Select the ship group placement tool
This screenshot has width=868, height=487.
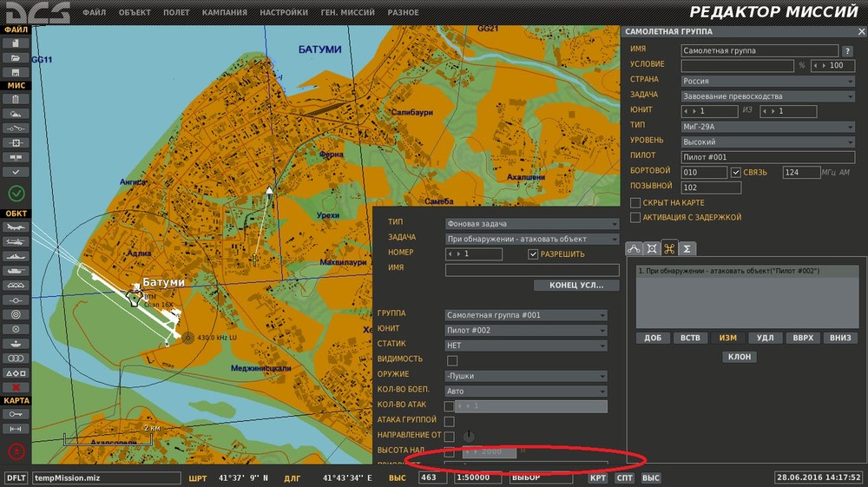click(x=16, y=257)
